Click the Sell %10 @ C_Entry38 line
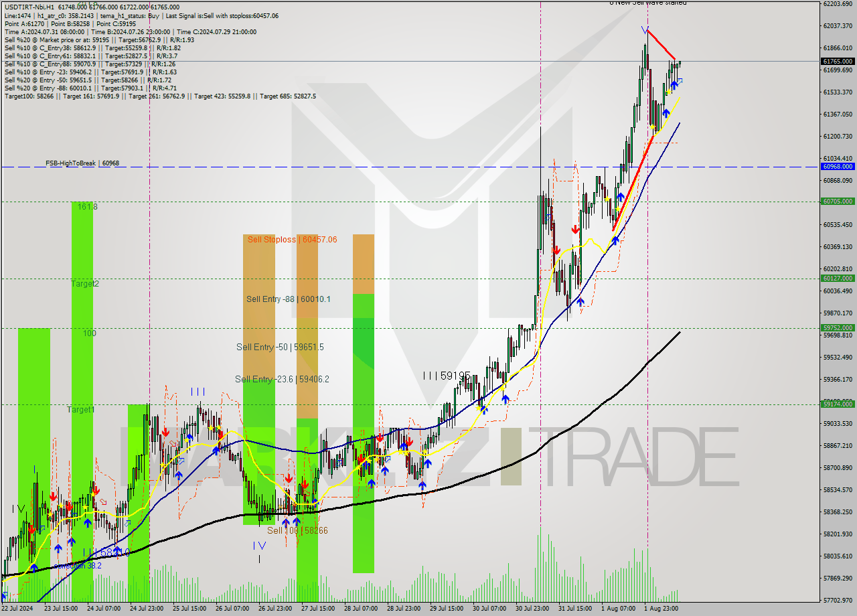857x616 pixels. click(x=92, y=48)
